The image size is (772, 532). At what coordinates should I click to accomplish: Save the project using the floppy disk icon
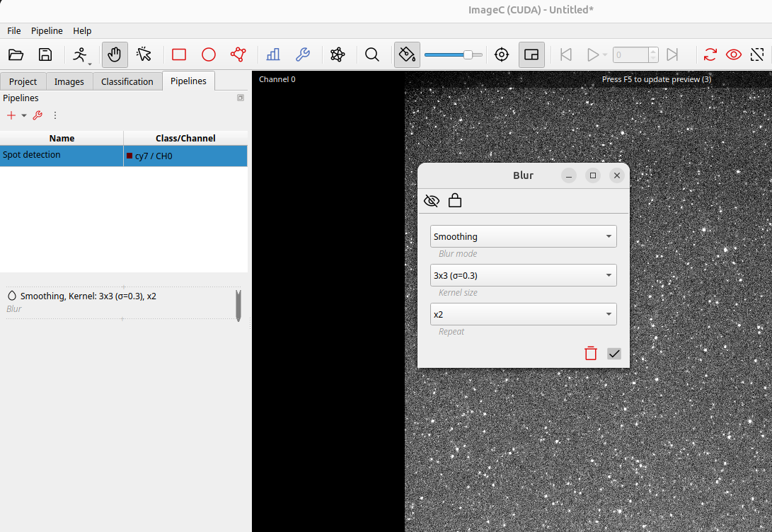45,54
